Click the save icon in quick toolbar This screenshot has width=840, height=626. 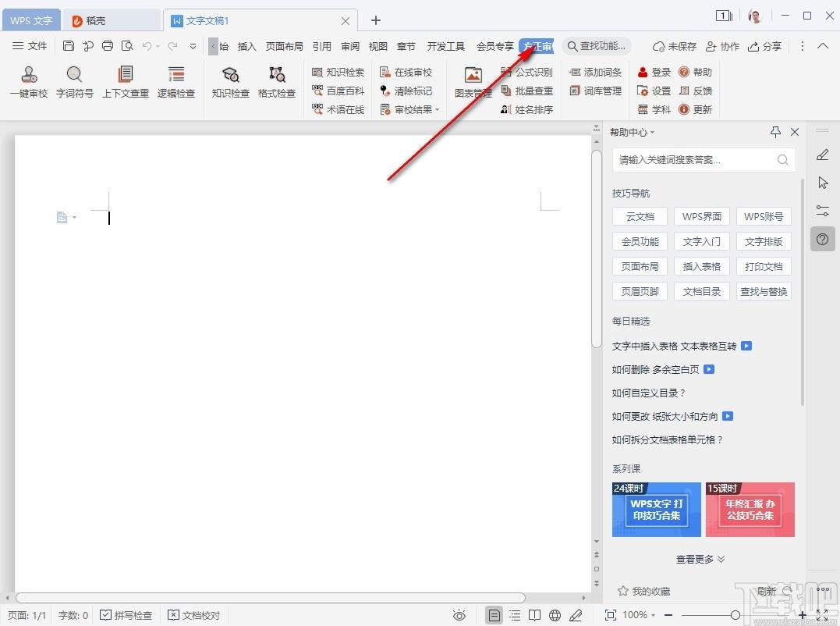click(69, 46)
